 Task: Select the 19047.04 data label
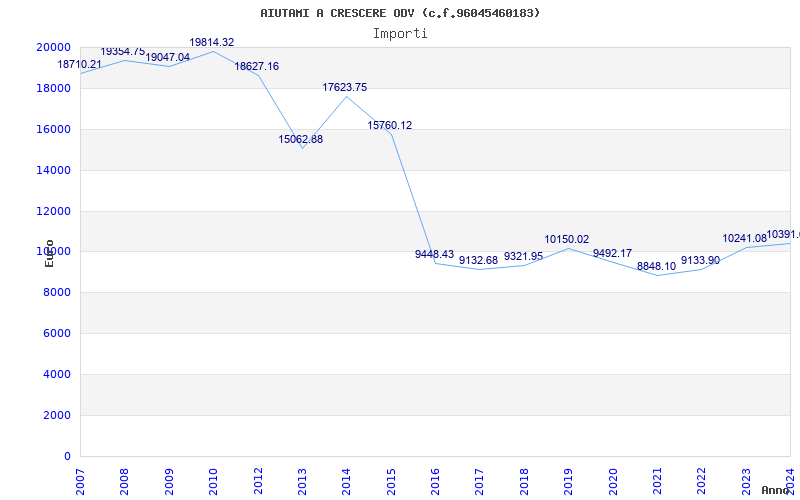[x=167, y=57]
